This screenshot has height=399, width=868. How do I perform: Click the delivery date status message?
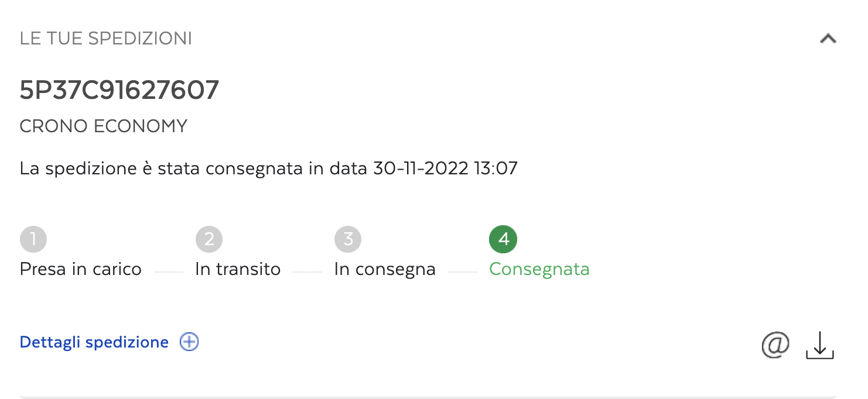[x=269, y=168]
